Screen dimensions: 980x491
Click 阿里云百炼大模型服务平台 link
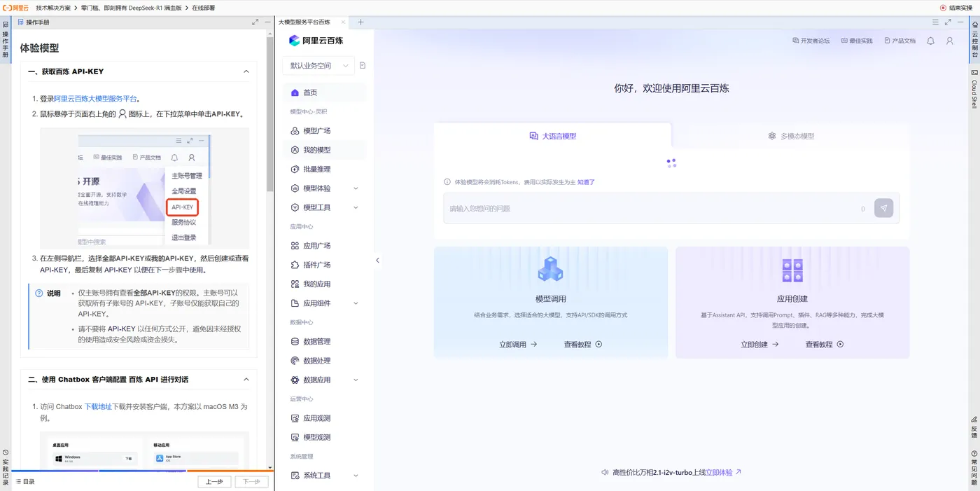(95, 99)
